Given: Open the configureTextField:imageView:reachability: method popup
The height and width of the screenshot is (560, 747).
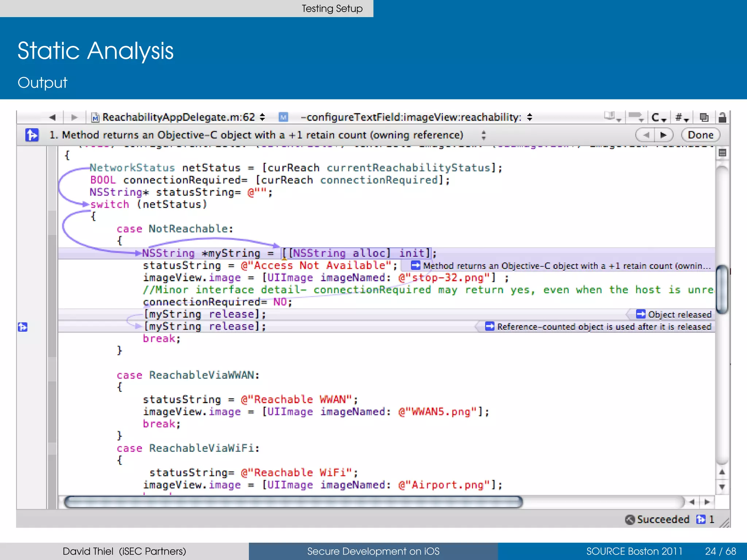Looking at the screenshot, I should (x=416, y=117).
